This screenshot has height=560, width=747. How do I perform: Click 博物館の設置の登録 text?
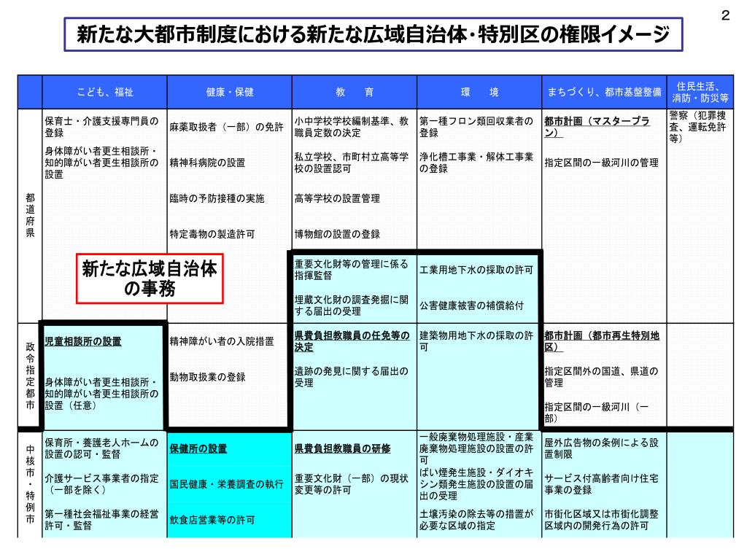337,234
